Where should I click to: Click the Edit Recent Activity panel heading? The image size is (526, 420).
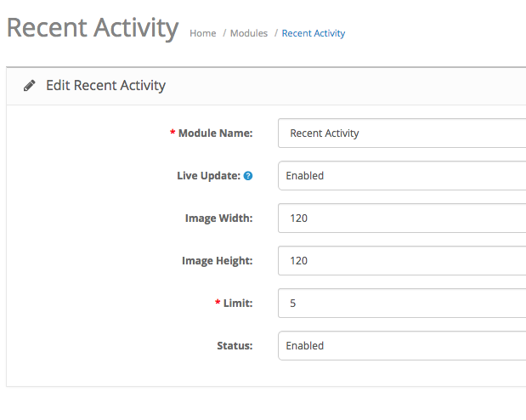click(x=105, y=85)
